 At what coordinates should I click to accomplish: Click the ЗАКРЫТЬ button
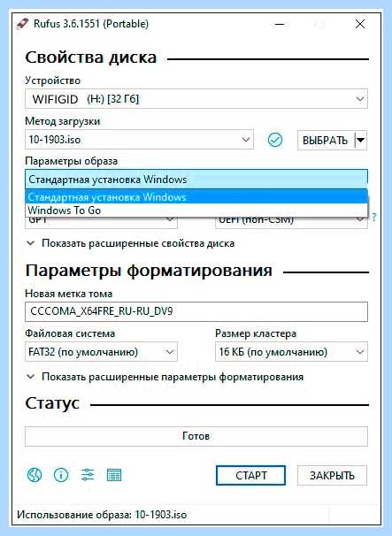coord(332,475)
